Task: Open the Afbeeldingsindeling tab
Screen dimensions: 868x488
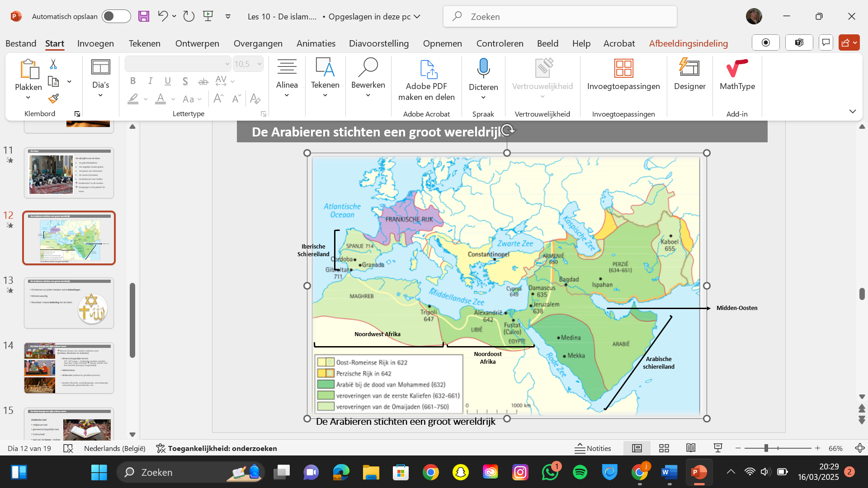Action: tap(688, 43)
